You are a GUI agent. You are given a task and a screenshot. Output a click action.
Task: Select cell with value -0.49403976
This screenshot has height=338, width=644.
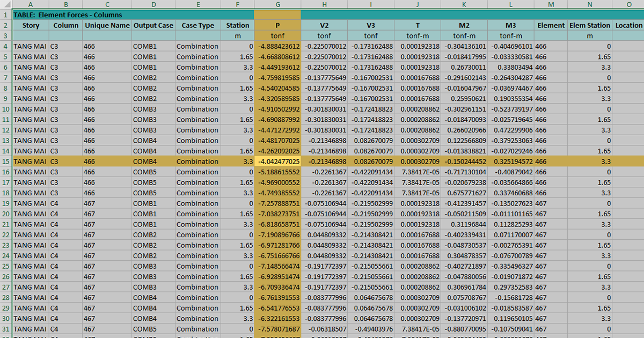click(x=371, y=329)
